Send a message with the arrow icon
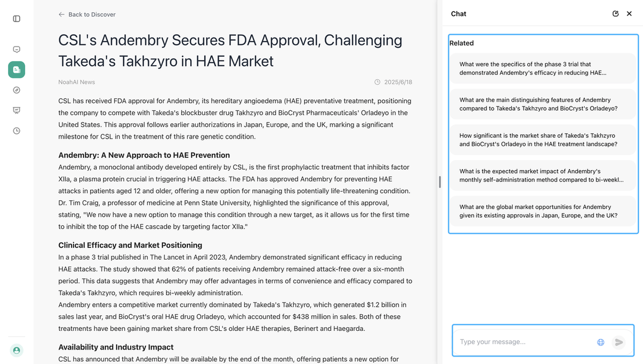Viewport: 643px width, 364px height. click(x=619, y=342)
